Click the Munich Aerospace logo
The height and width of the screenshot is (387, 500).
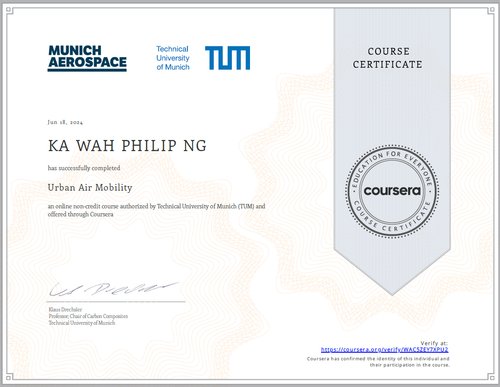tap(87, 58)
